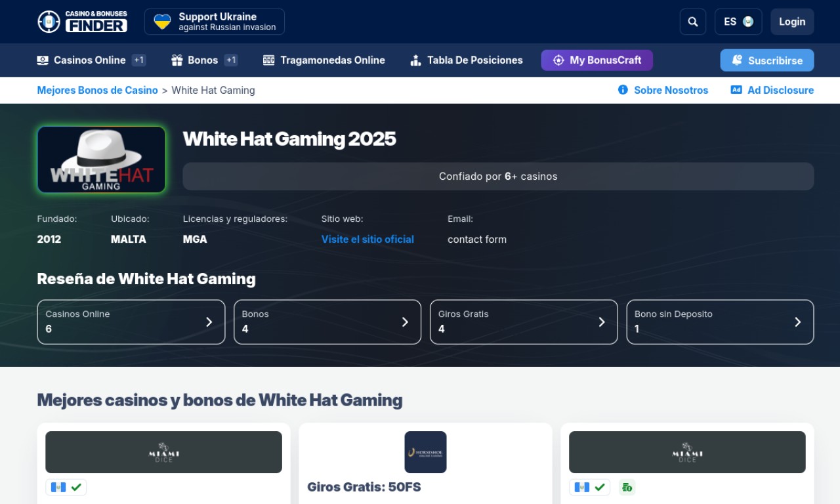Image resolution: width=840 pixels, height=504 pixels.
Task: Open the ES language selector
Action: (x=738, y=22)
